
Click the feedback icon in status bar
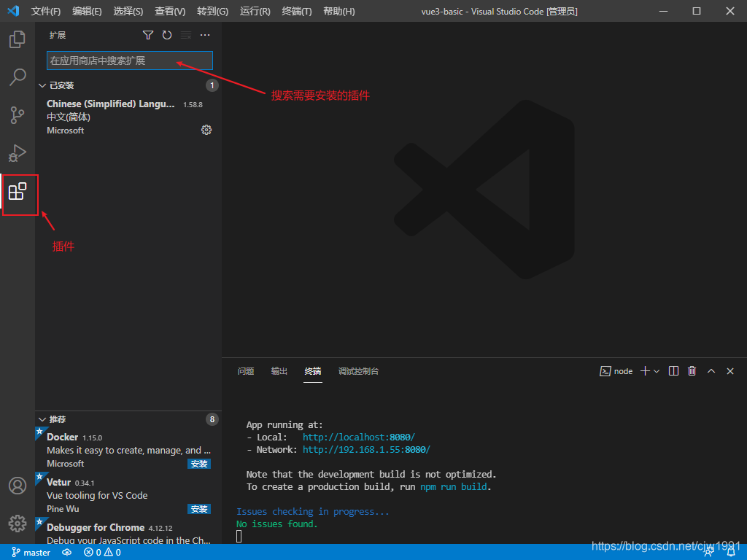click(709, 553)
